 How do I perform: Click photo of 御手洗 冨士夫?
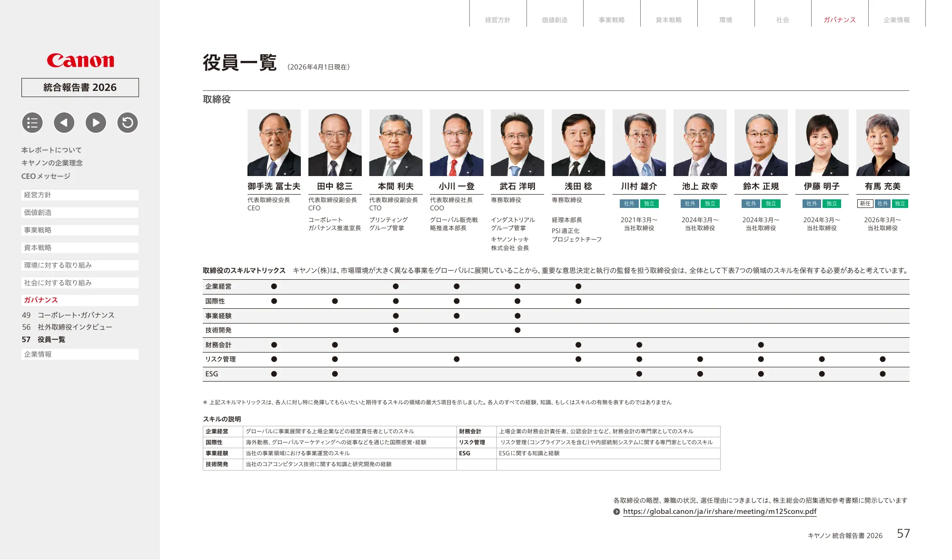pyautogui.click(x=274, y=143)
